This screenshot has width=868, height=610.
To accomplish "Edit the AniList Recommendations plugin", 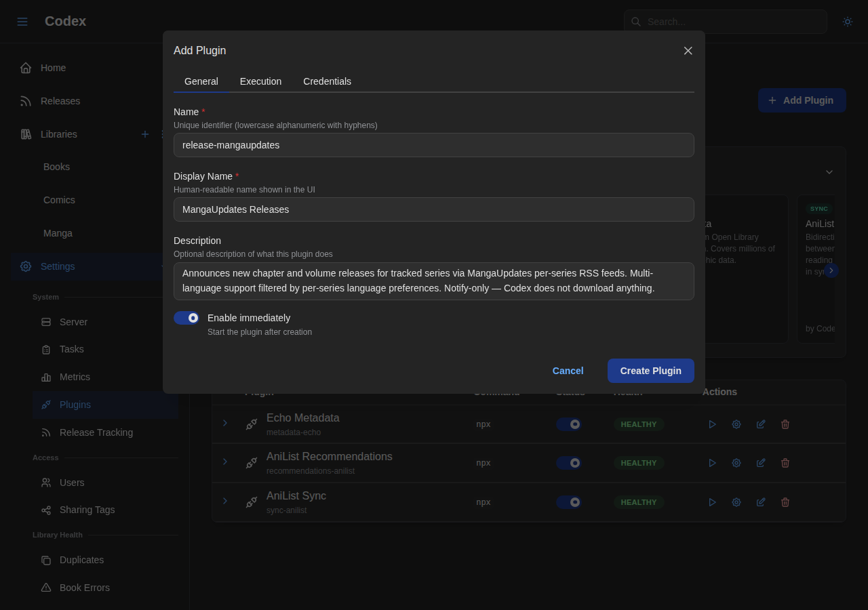I will click(761, 463).
